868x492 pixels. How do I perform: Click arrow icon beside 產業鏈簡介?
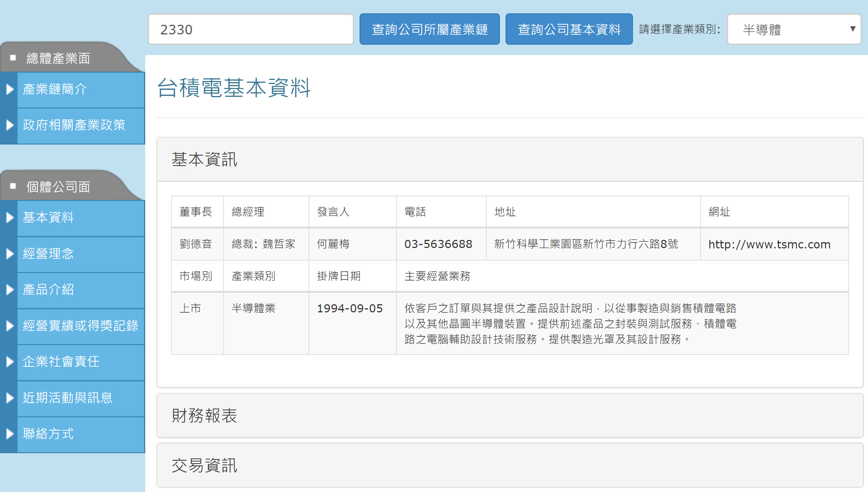click(10, 89)
